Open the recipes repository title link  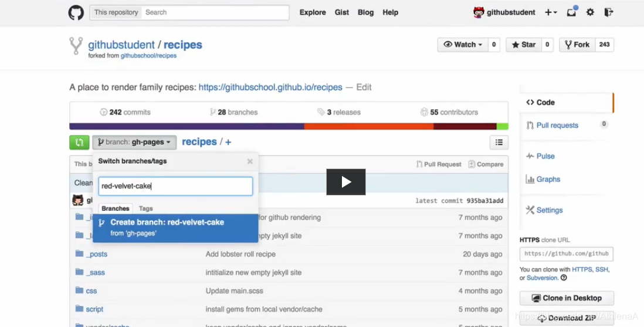(x=183, y=45)
